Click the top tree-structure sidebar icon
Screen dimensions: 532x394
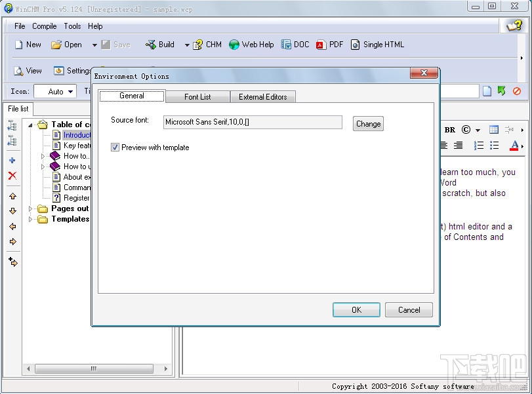[x=12, y=125]
